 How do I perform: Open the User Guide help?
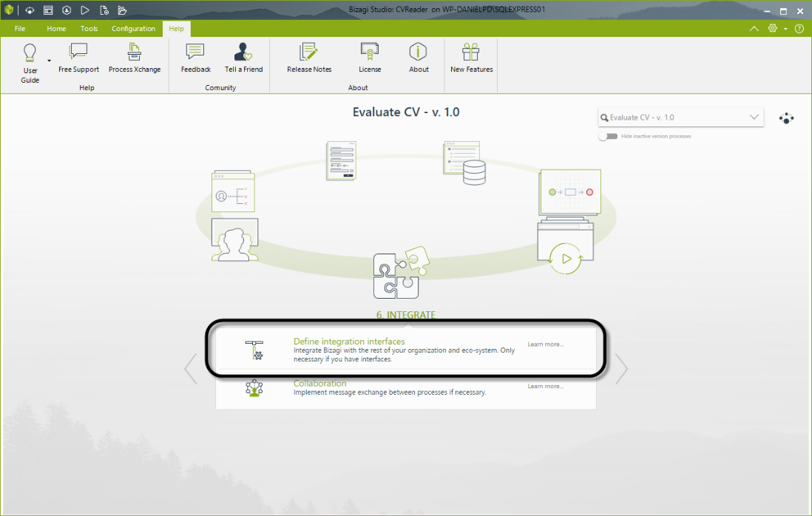pos(30,63)
